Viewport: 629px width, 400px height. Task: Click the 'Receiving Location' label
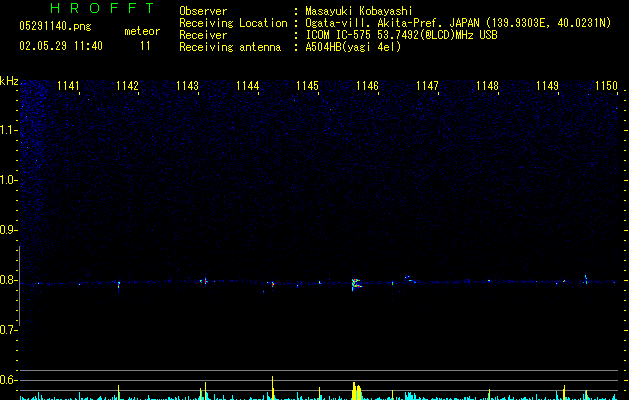(x=233, y=23)
